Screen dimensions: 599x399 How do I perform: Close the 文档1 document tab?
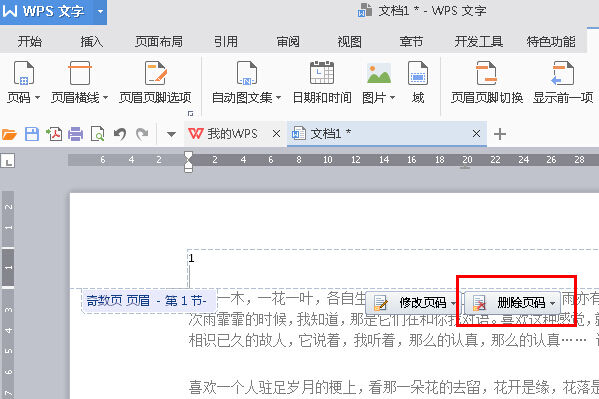point(476,134)
